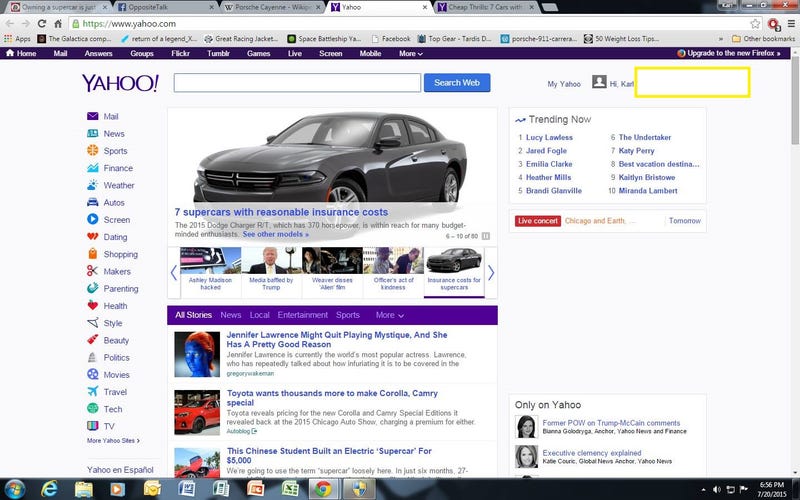800x500 pixels.
Task: Click the user profile avatar icon
Action: pyautogui.click(x=599, y=82)
